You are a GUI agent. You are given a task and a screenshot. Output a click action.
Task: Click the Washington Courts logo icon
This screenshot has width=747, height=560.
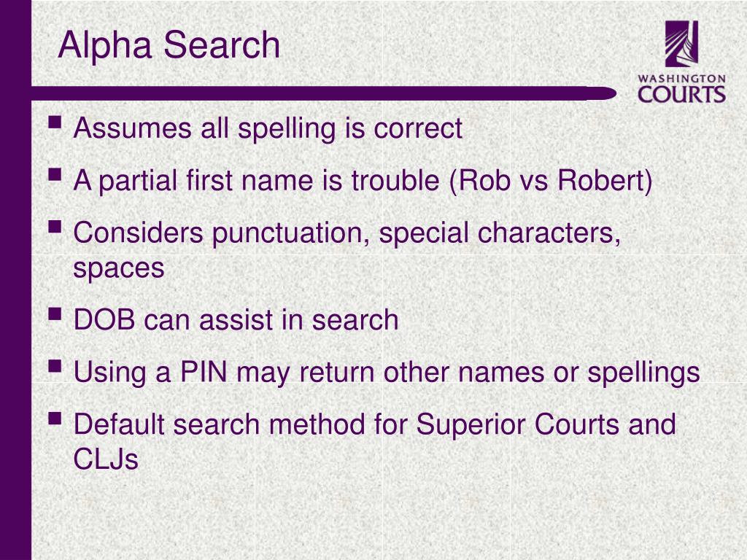tap(681, 44)
